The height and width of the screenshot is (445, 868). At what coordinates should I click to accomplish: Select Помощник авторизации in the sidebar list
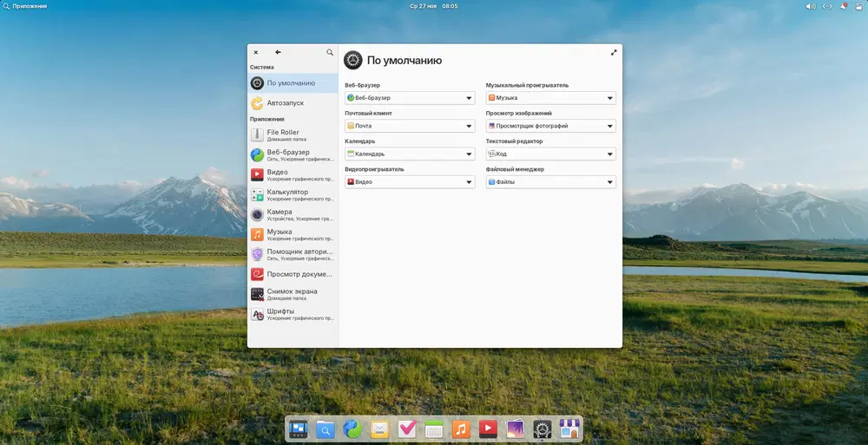coord(293,255)
